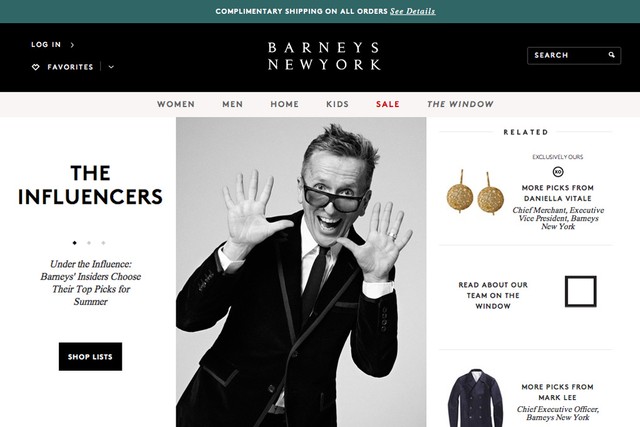Open More Picks from Daniella Vitale
Viewport: 640px width, 427px height.
[558, 193]
